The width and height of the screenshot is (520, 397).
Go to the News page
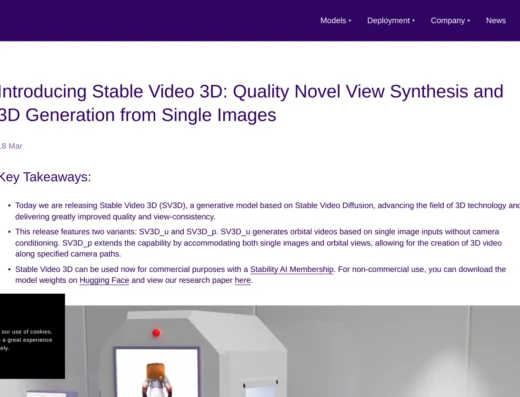point(496,21)
